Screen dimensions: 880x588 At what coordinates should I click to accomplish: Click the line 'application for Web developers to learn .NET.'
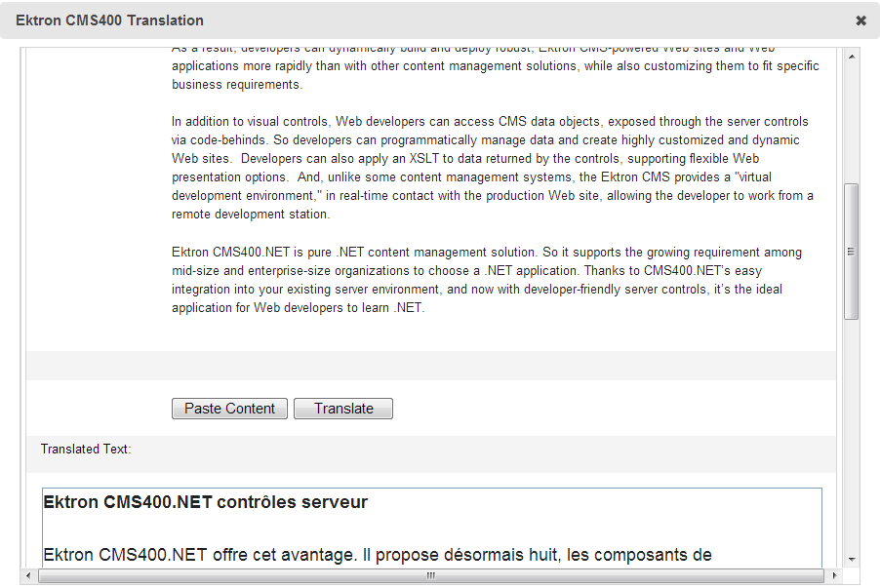point(298,308)
